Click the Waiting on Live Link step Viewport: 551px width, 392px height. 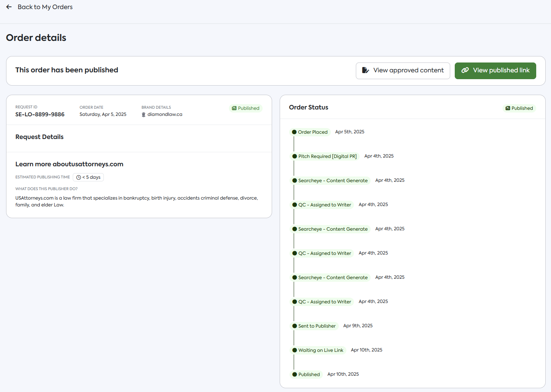pos(320,350)
